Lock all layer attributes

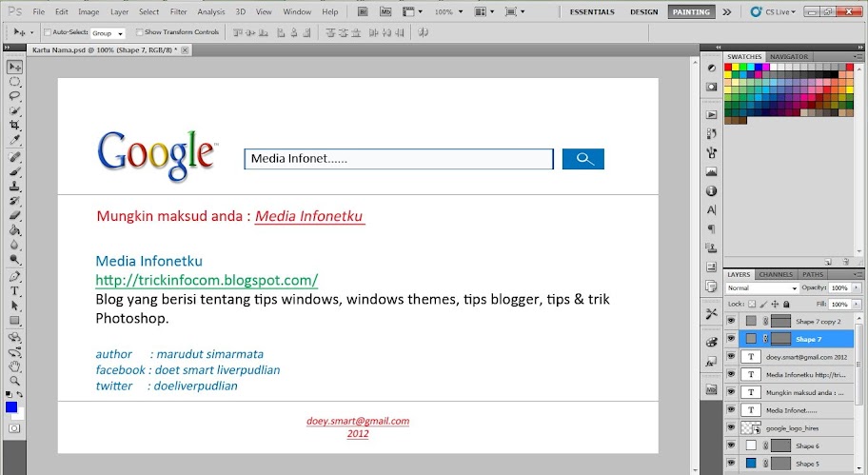pyautogui.click(x=786, y=304)
